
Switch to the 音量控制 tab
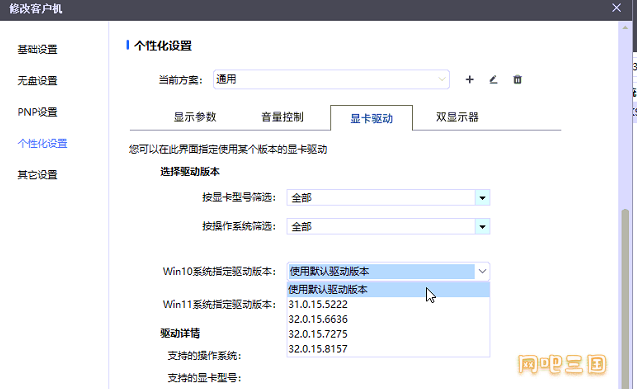click(x=282, y=117)
